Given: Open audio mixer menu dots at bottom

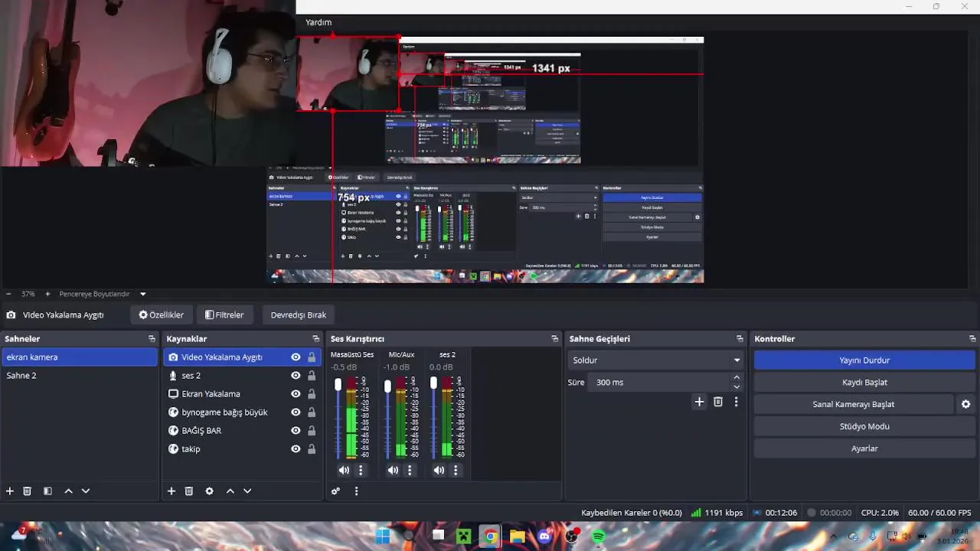Looking at the screenshot, I should (x=356, y=491).
